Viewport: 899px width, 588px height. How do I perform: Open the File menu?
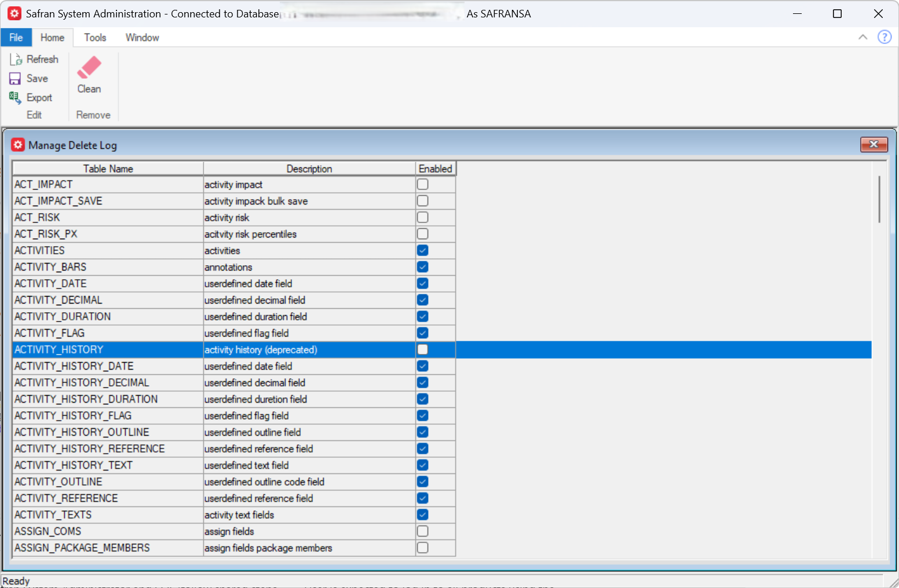16,37
